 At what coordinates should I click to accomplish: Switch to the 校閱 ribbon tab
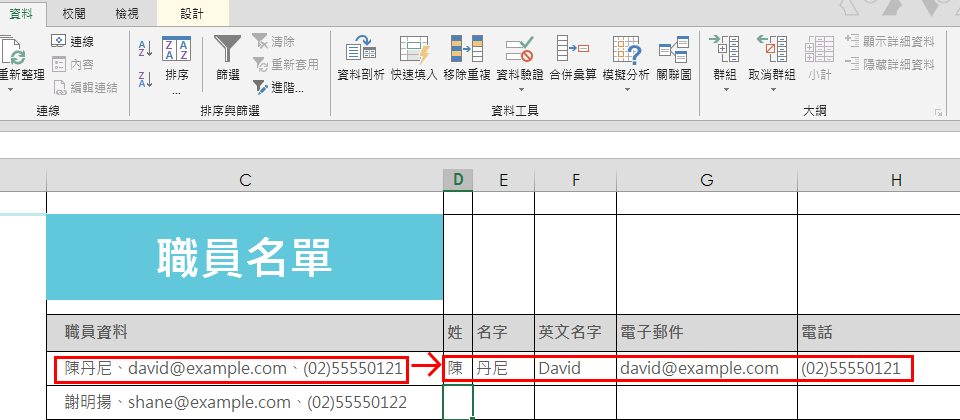72,13
